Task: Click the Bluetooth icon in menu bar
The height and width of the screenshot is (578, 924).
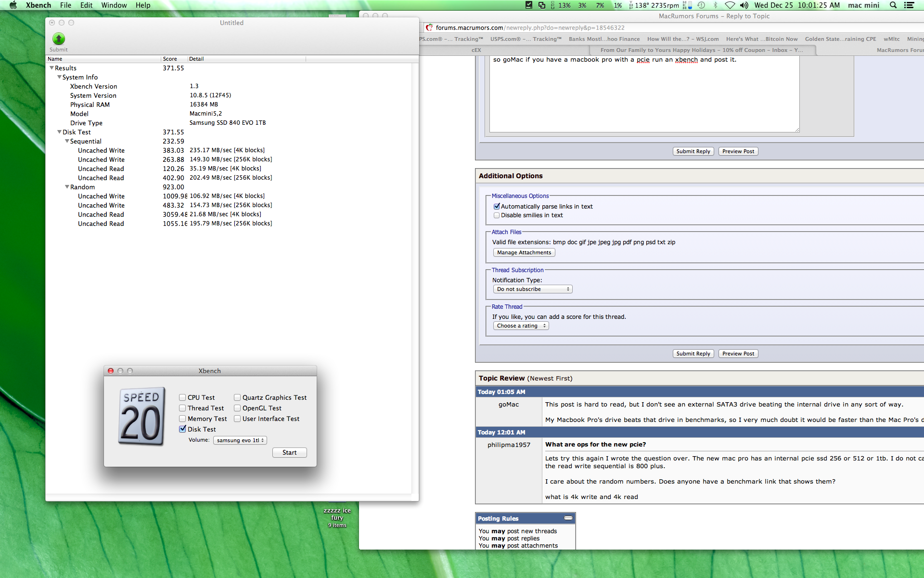Action: click(x=715, y=5)
